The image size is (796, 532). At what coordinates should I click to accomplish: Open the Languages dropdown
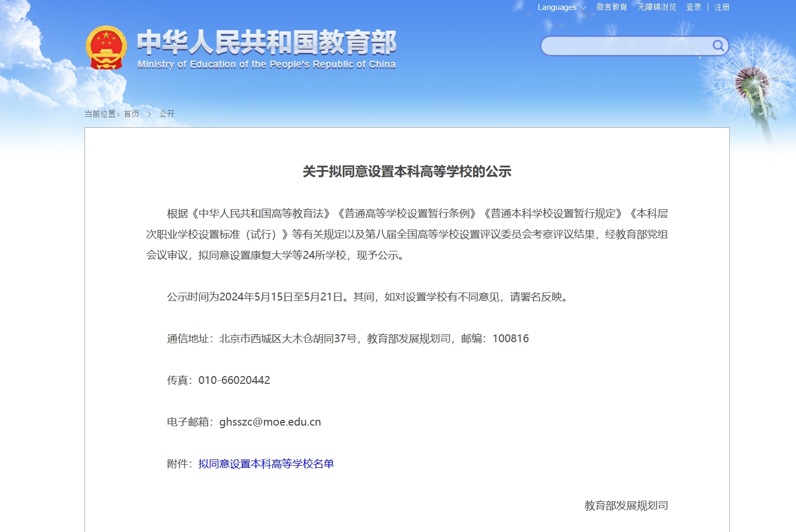(562, 7)
